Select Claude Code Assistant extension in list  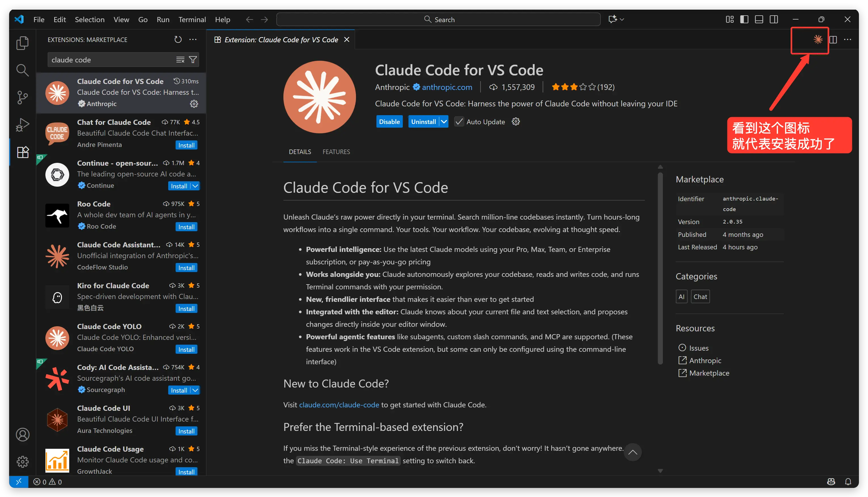(121, 256)
